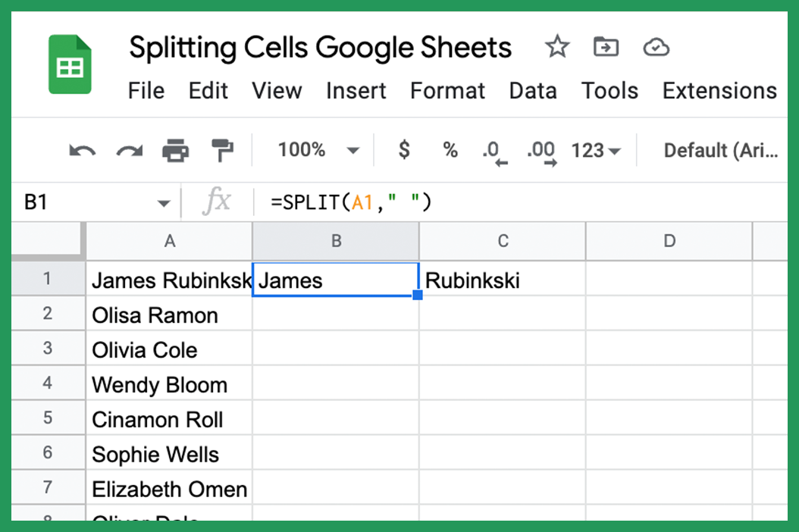The height and width of the screenshot is (532, 799).
Task: Undo the last action
Action: pyautogui.click(x=82, y=149)
